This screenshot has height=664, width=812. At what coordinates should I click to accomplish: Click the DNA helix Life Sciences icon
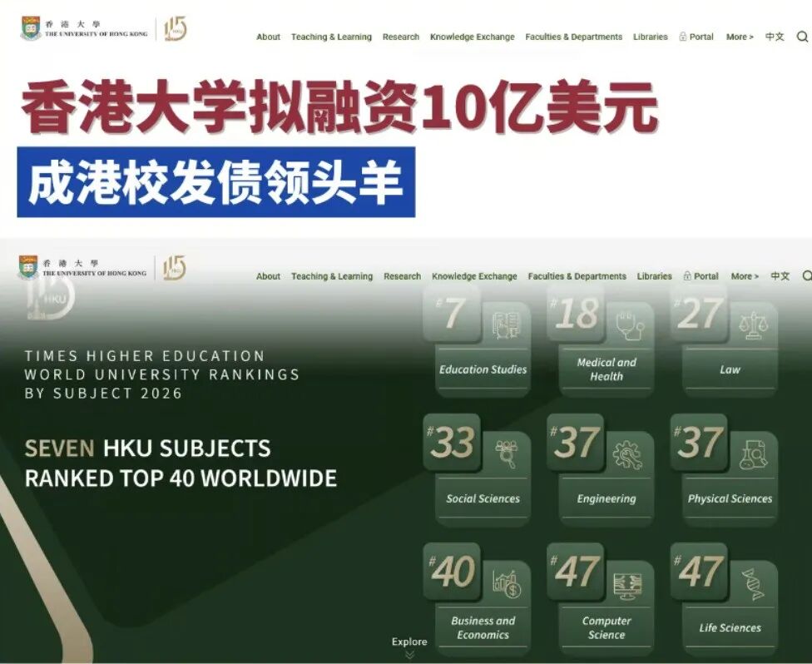click(x=752, y=584)
